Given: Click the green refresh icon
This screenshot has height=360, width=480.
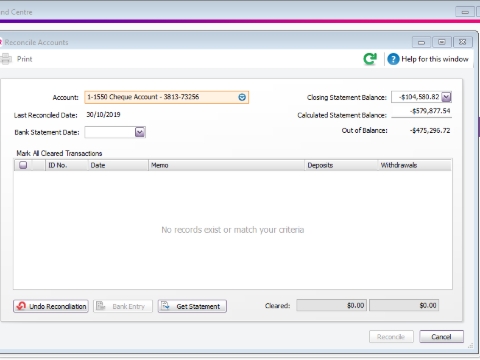Looking at the screenshot, I should pyautogui.click(x=370, y=59).
